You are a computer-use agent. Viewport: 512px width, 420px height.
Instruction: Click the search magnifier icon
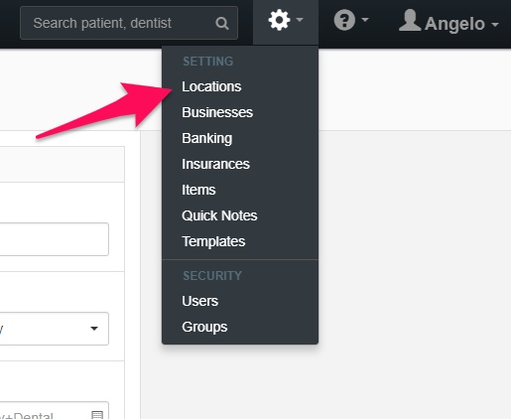222,23
